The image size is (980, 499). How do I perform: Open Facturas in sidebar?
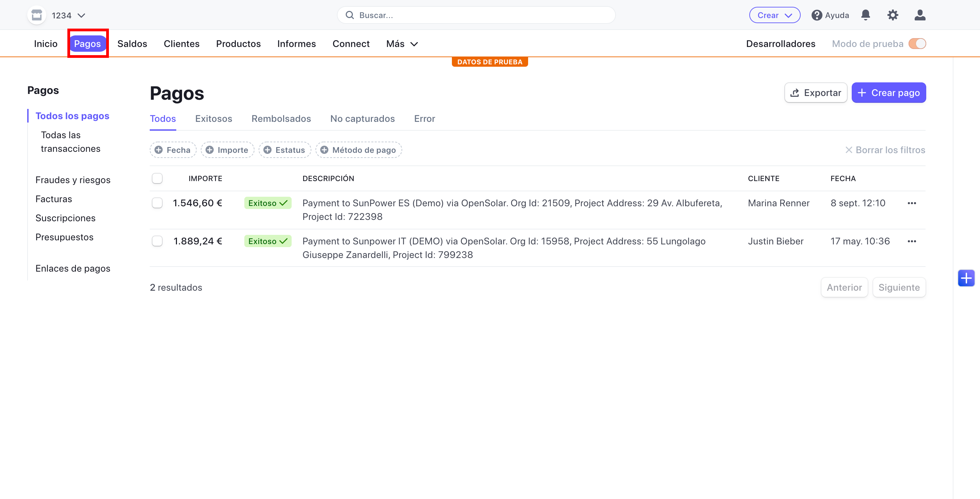click(x=54, y=199)
